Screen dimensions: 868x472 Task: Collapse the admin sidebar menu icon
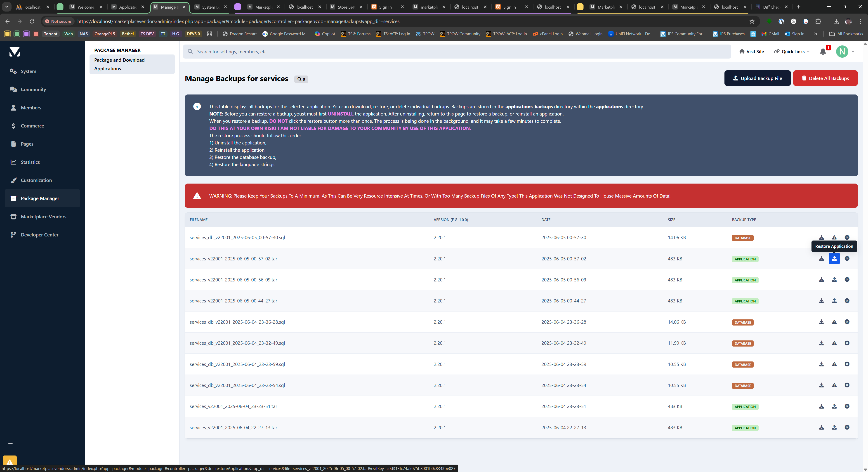coord(10,443)
